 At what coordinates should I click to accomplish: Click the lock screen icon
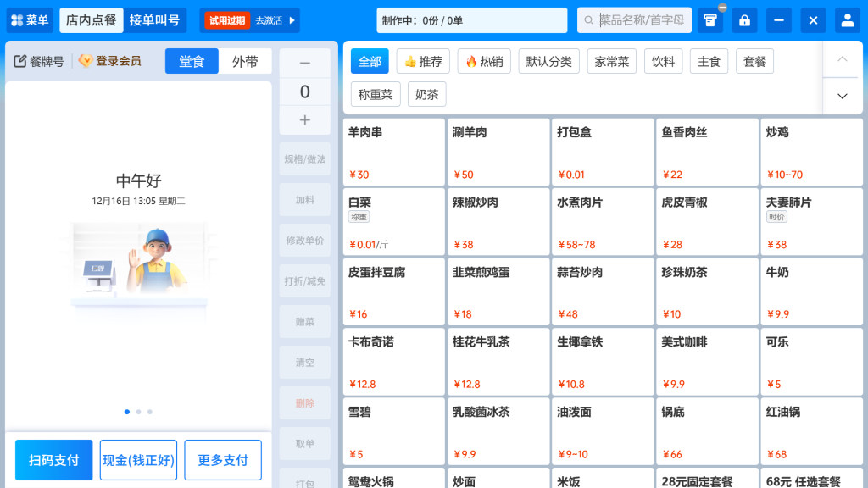(744, 20)
